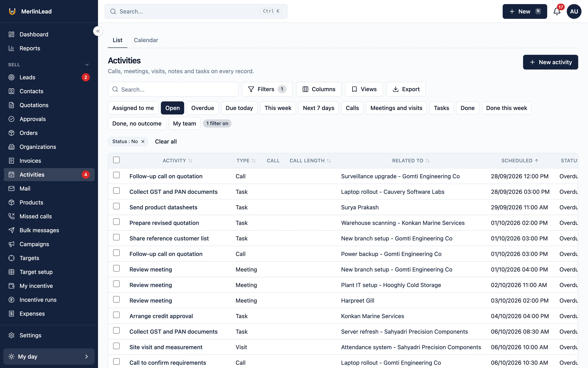The image size is (588, 368).
Task: Click the top bar New button
Action: [x=525, y=11]
